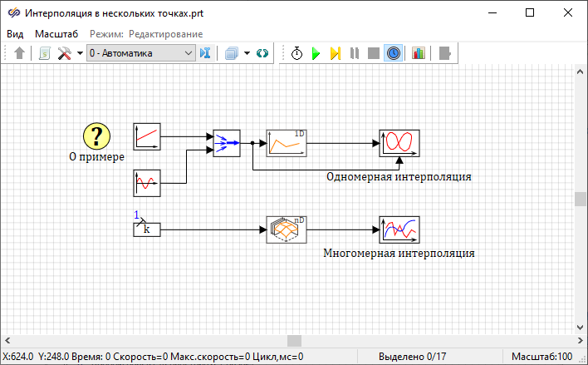Image resolution: width=588 pixels, height=365 pixels.
Task: Click the yellow step-forward button
Action: tap(335, 53)
